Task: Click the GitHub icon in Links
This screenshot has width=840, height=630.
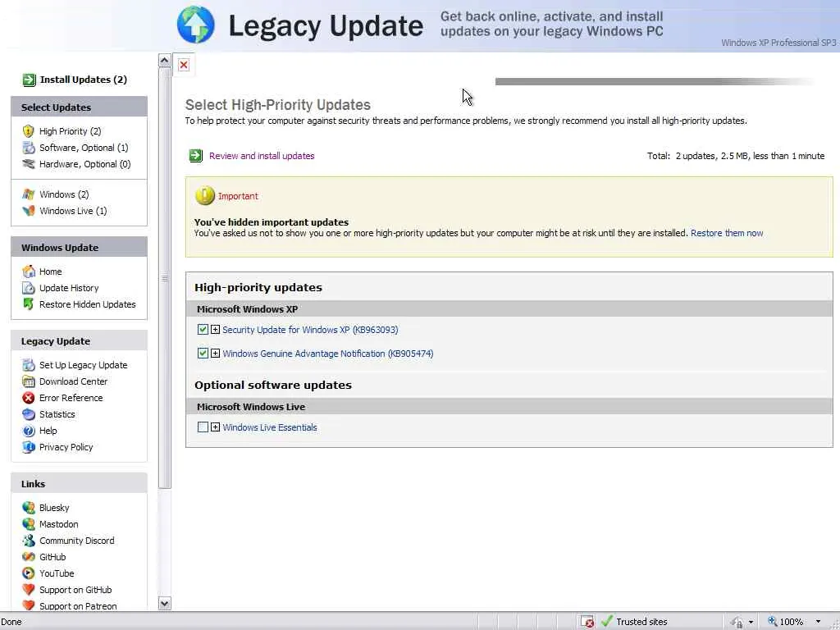Action: 29,557
